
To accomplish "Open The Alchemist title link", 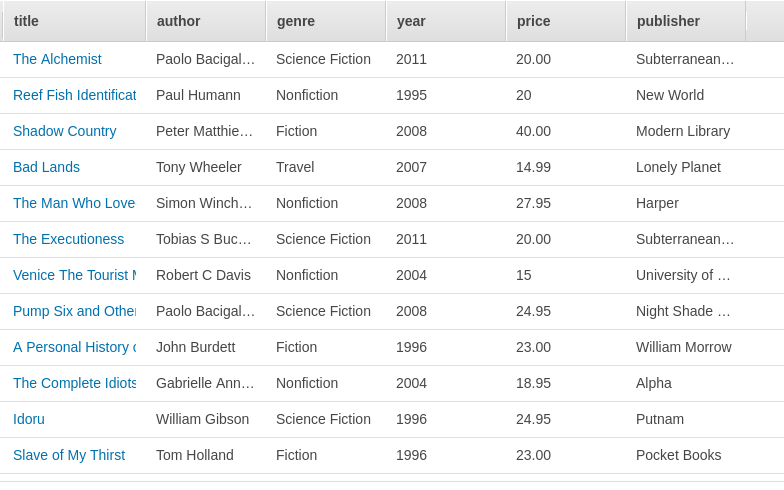I will click(x=57, y=59).
